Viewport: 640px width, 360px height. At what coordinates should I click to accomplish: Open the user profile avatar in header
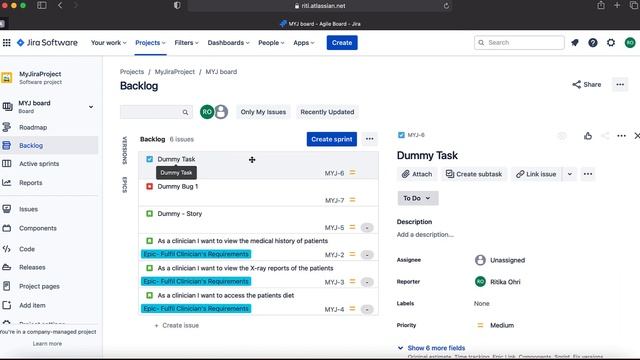coord(630,42)
